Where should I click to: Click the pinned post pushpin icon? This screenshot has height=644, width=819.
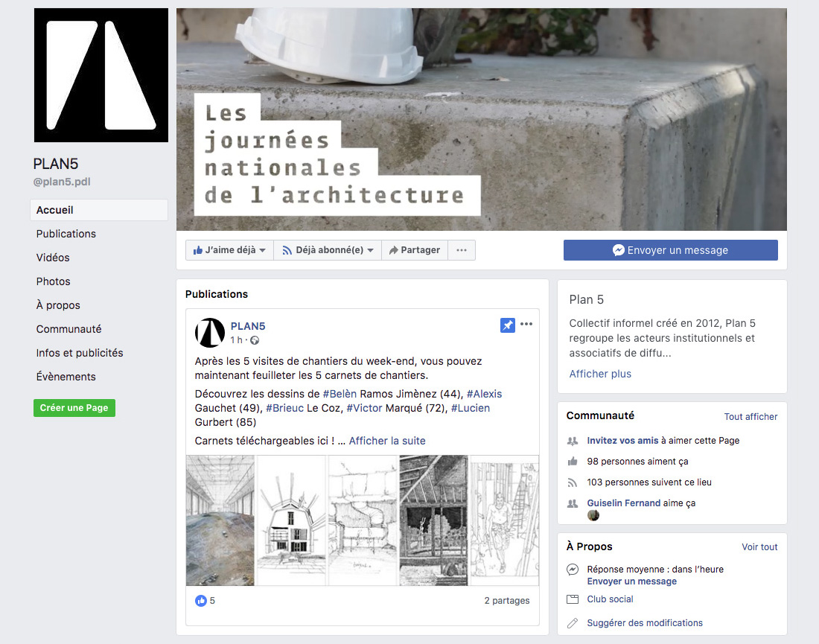point(507,325)
